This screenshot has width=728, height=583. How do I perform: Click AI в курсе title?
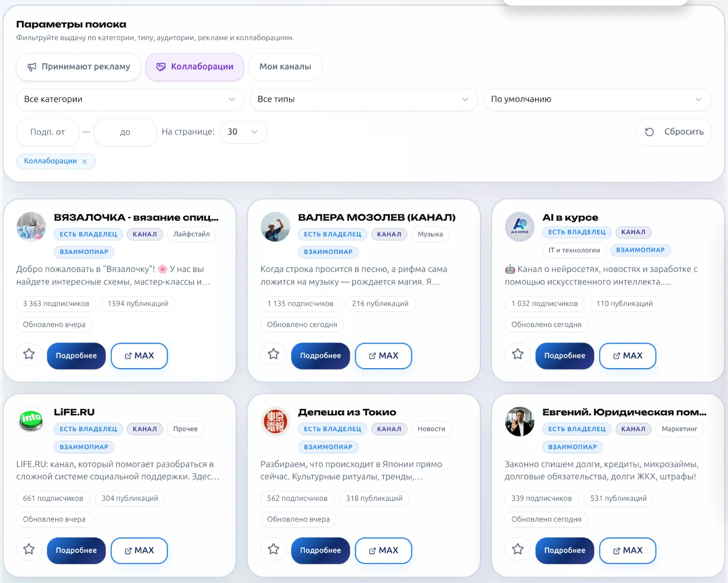pyautogui.click(x=570, y=217)
